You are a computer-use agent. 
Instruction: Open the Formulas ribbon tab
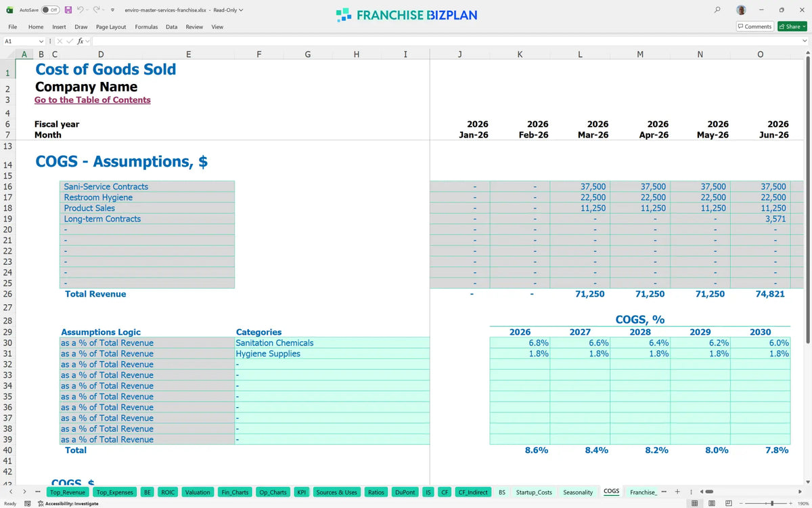[146, 26]
